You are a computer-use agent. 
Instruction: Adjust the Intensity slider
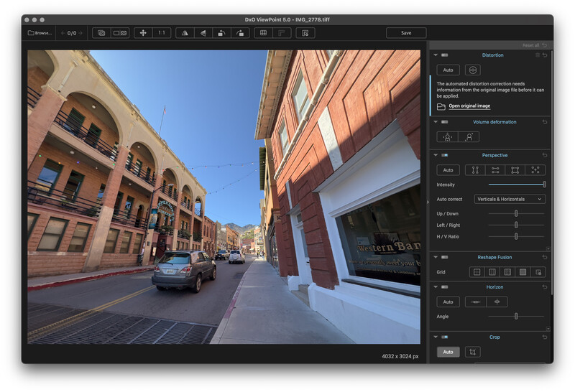pyautogui.click(x=517, y=185)
